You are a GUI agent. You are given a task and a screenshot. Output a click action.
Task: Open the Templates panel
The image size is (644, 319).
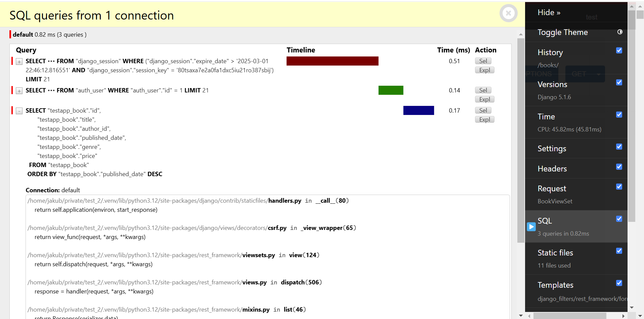pos(555,285)
